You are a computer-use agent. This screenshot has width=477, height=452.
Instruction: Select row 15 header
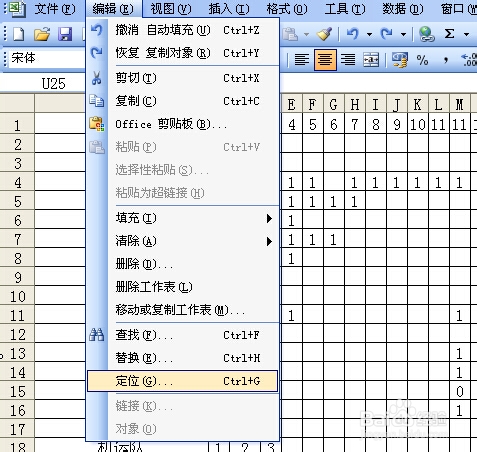coord(17,391)
